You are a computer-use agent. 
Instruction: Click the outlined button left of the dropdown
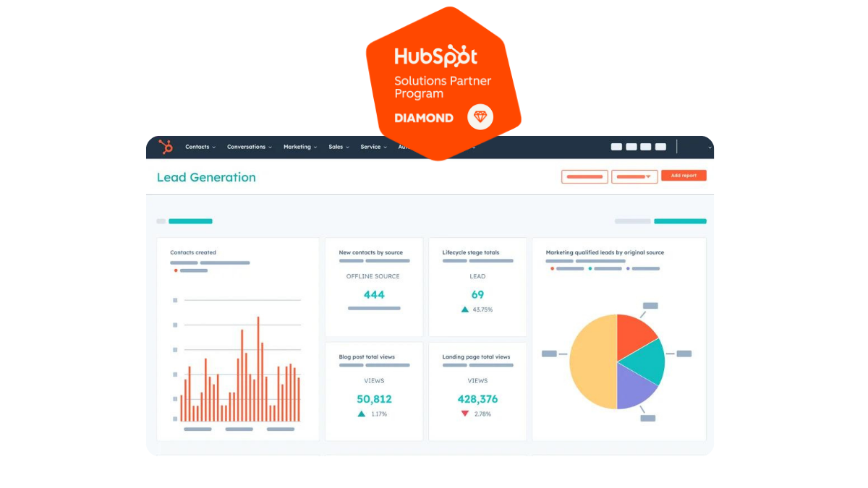pyautogui.click(x=584, y=176)
